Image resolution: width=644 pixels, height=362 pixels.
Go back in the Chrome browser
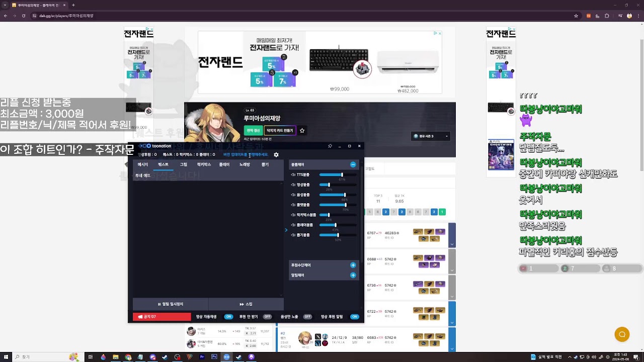(x=6, y=16)
